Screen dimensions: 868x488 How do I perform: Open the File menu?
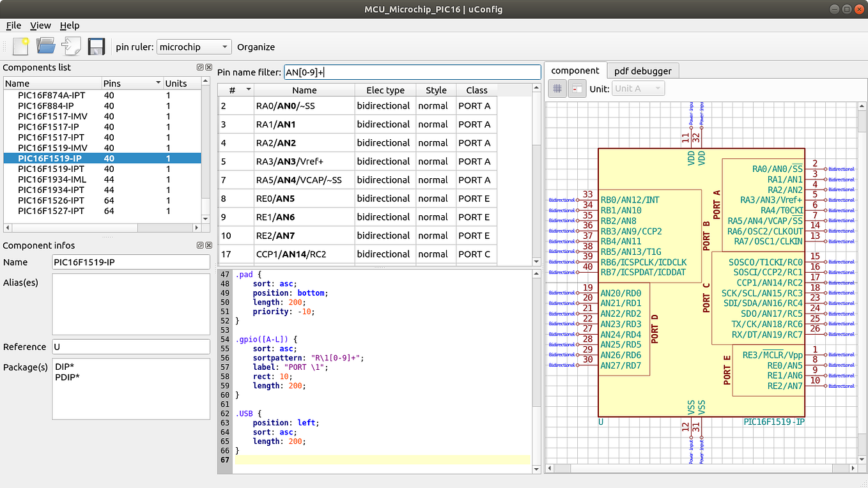tap(13, 26)
